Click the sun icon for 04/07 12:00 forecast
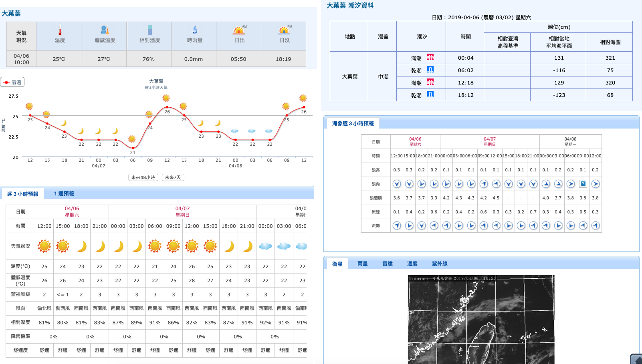 click(192, 246)
